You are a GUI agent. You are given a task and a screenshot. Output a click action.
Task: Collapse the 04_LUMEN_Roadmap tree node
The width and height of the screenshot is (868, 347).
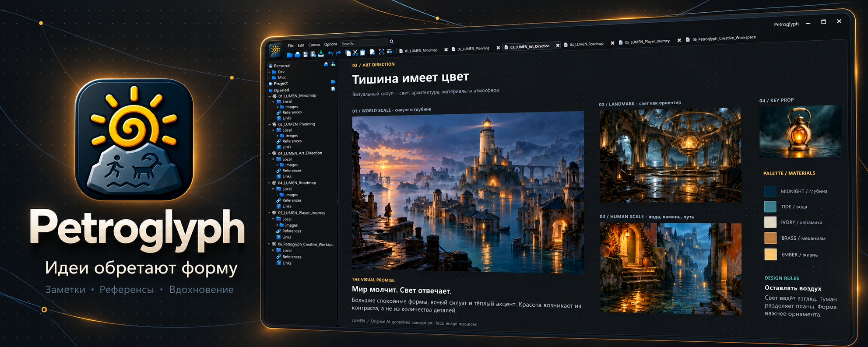[x=270, y=183]
